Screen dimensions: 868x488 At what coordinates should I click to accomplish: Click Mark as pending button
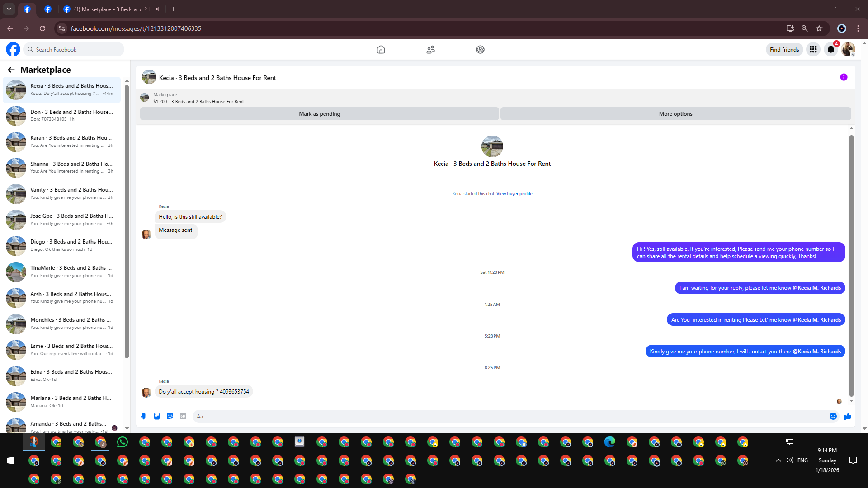319,114
